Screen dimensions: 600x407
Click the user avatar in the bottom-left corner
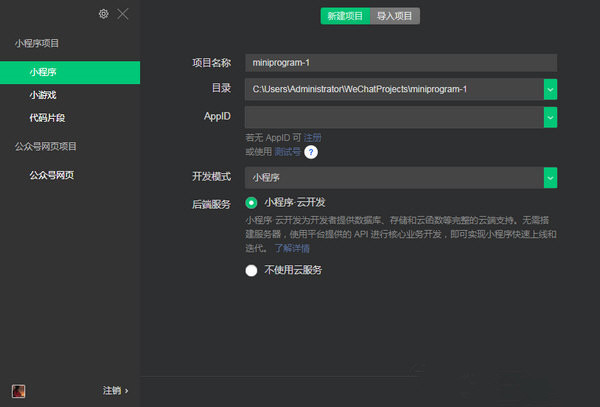(18, 390)
